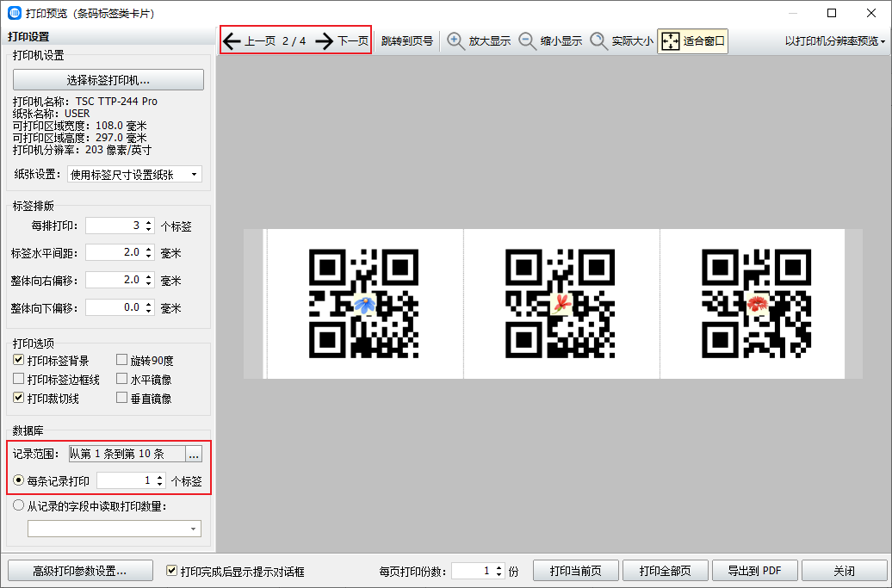The image size is (892, 588).
Task: Click the 记录范围 text field
Action: point(127,454)
